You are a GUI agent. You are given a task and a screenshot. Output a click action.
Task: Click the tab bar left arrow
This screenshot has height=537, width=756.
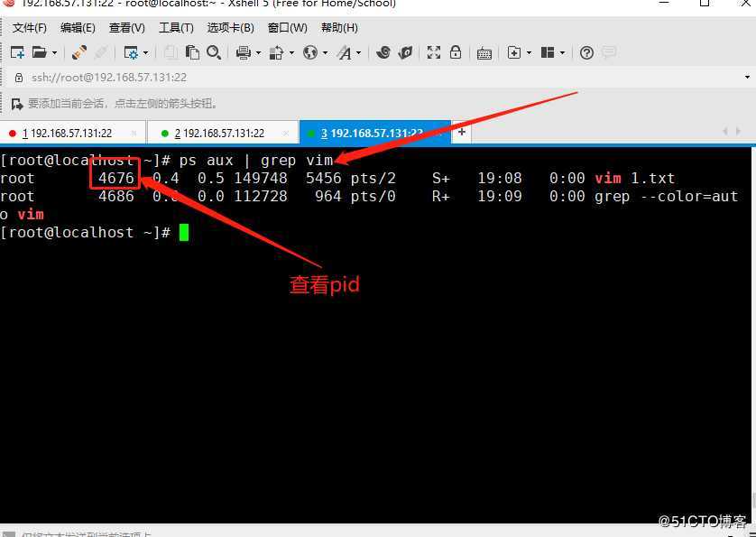click(725, 131)
